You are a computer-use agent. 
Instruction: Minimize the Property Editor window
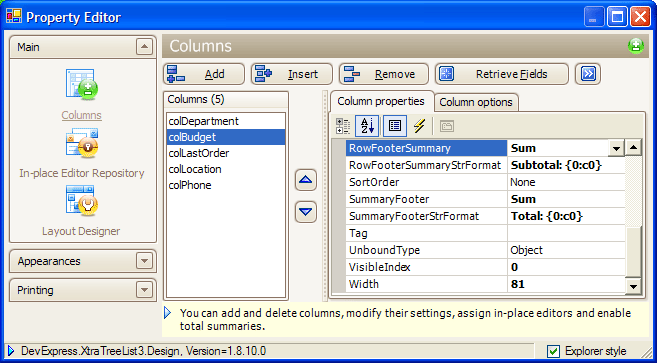594,17
